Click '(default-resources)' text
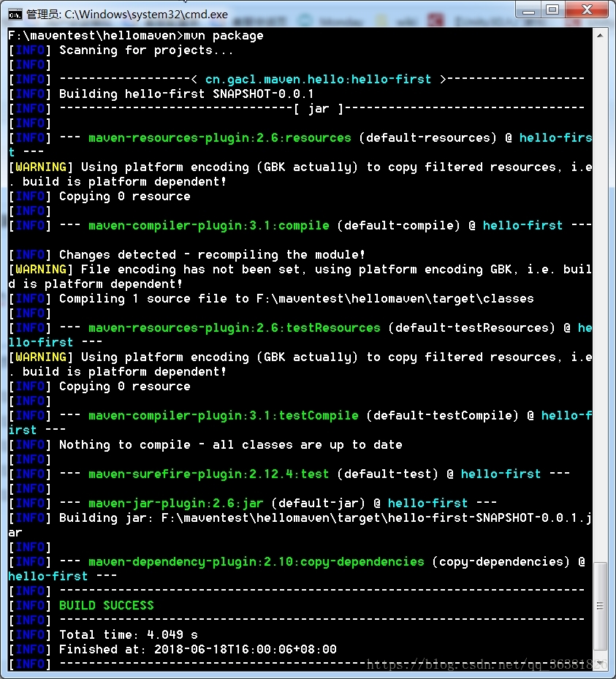The image size is (616, 679). 427,137
